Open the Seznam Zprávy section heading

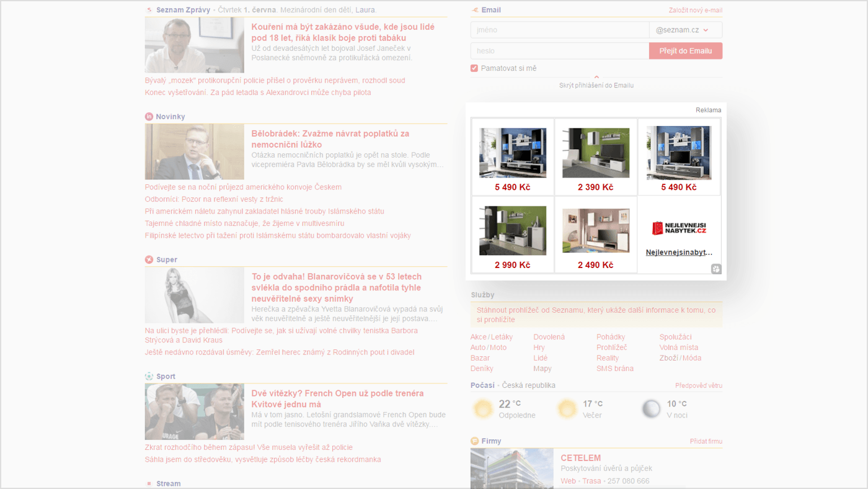pyautogui.click(x=183, y=10)
